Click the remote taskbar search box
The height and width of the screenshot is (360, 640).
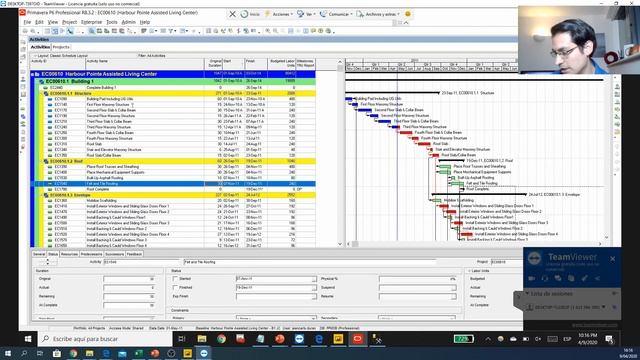point(105,339)
